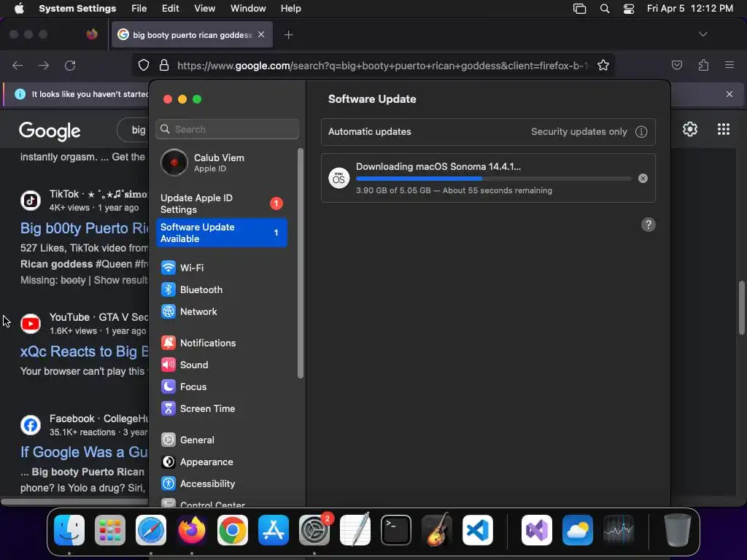Open App Store from the Dock

274,530
